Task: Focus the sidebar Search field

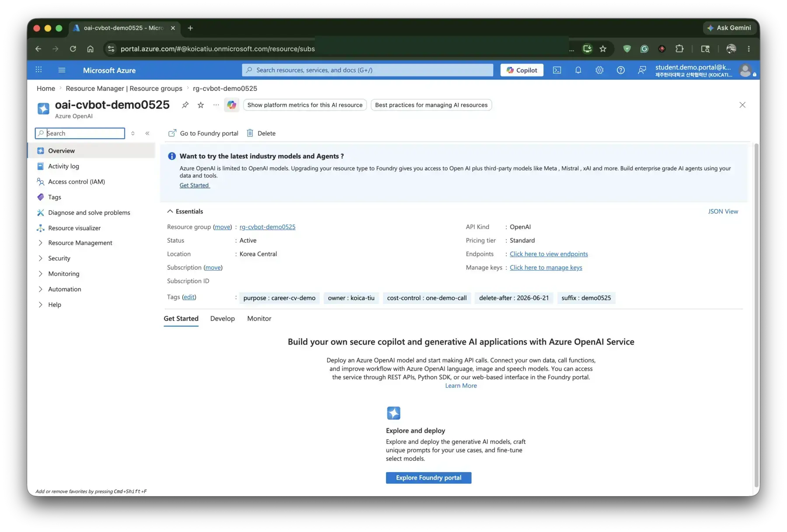Action: (x=80, y=133)
